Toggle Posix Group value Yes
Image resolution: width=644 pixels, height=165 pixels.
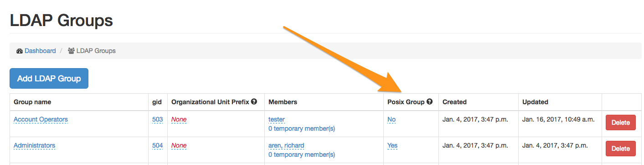click(x=392, y=145)
